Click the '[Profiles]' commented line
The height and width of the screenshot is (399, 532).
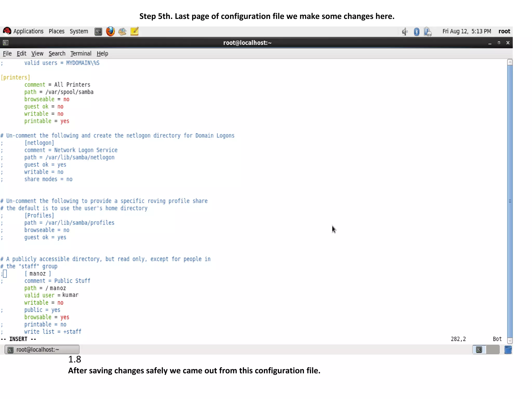click(x=39, y=216)
